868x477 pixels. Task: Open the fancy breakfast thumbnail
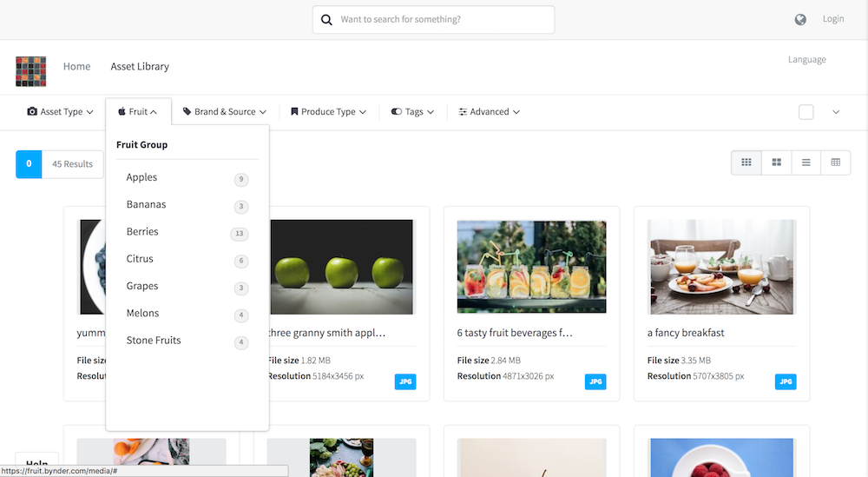point(721,267)
